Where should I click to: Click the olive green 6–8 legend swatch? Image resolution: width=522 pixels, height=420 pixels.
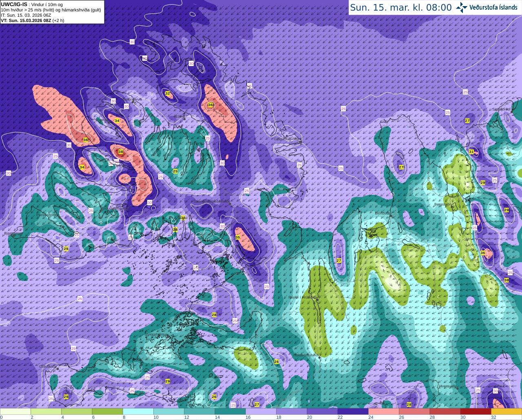coord(107,411)
